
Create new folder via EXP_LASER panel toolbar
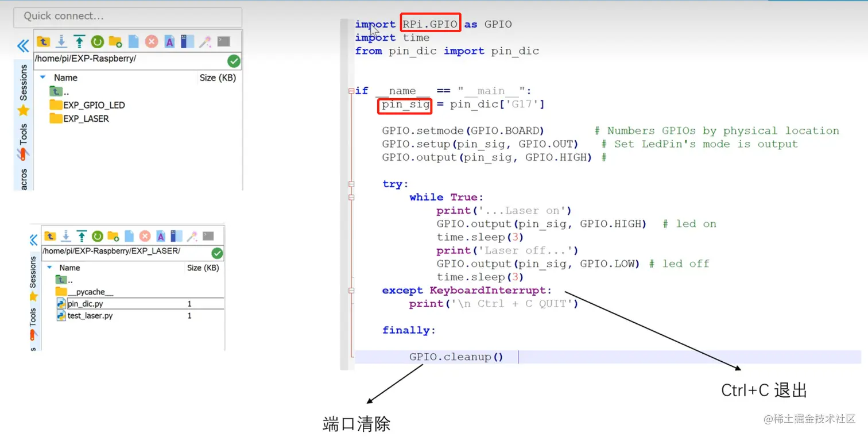(x=113, y=236)
